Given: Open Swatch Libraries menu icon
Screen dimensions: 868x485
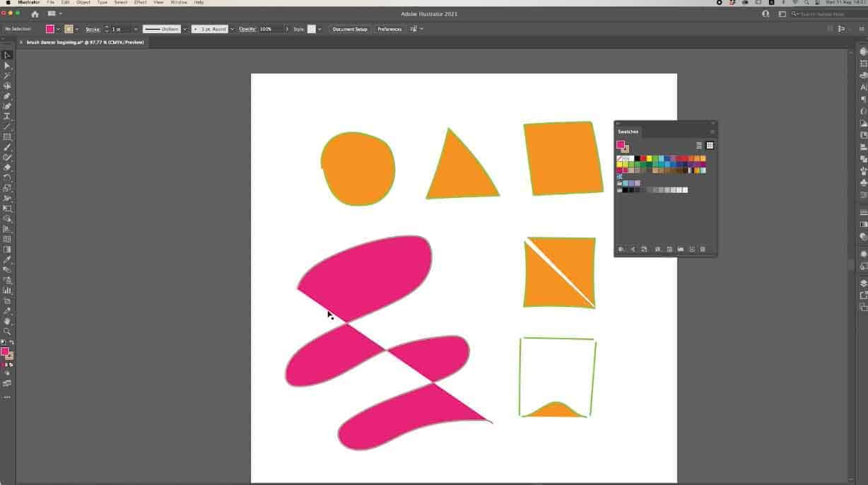Looking at the screenshot, I should [x=621, y=249].
